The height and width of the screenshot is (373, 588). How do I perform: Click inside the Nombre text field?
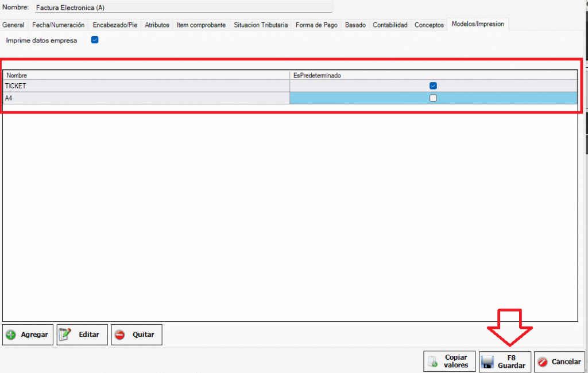click(x=183, y=8)
